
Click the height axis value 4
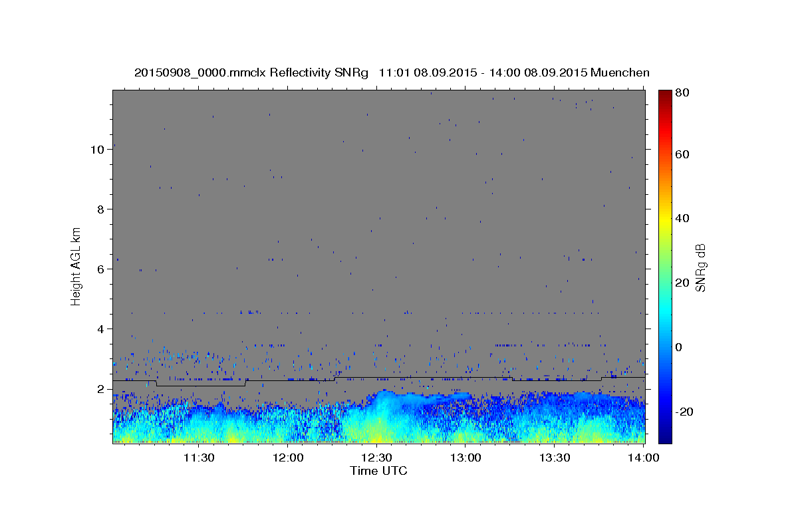click(x=100, y=329)
